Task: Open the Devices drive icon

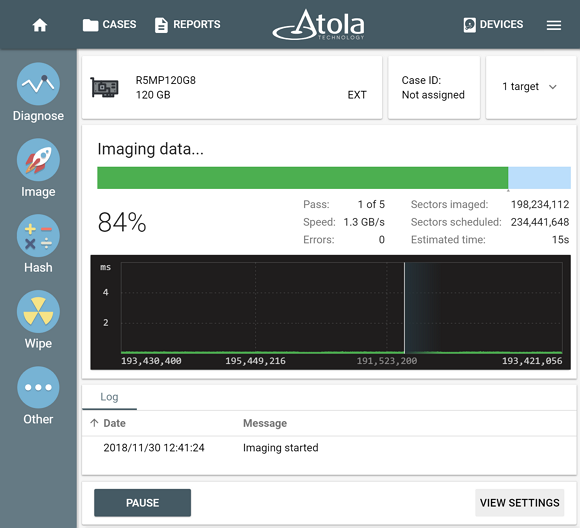Action: click(469, 25)
